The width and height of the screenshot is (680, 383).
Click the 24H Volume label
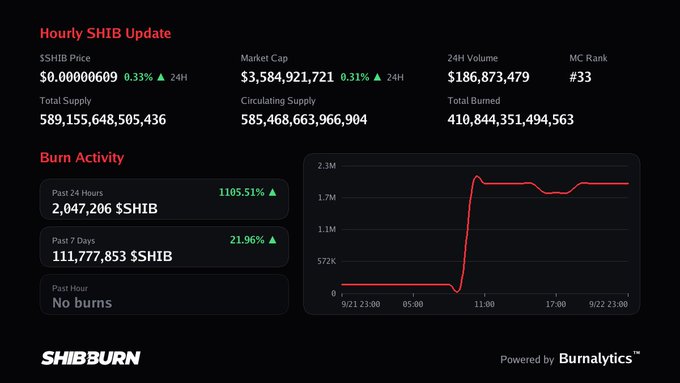point(473,58)
